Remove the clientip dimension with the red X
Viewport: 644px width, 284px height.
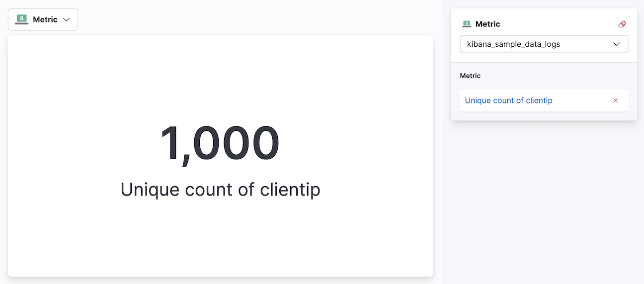coord(616,100)
